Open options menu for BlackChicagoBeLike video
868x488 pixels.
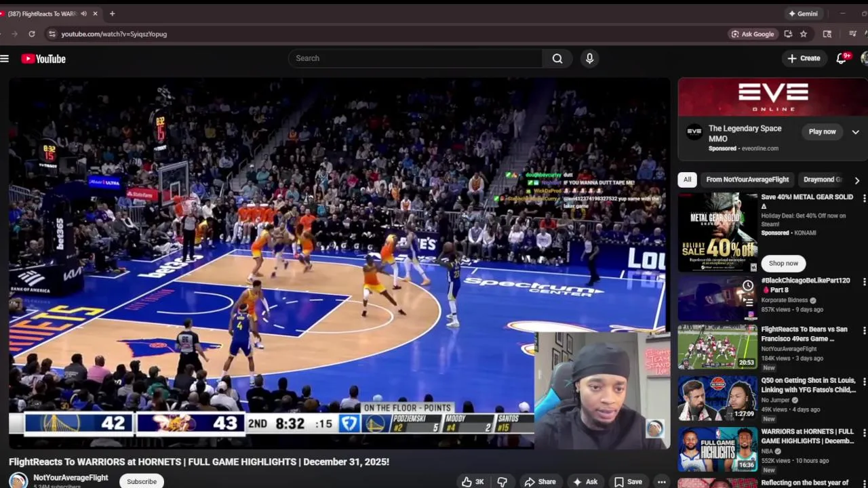click(x=864, y=281)
